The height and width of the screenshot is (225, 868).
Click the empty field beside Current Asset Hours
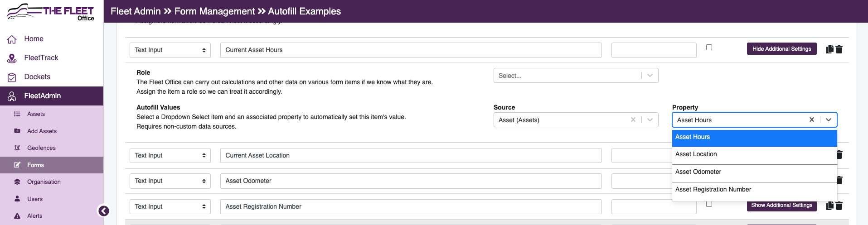pos(654,50)
